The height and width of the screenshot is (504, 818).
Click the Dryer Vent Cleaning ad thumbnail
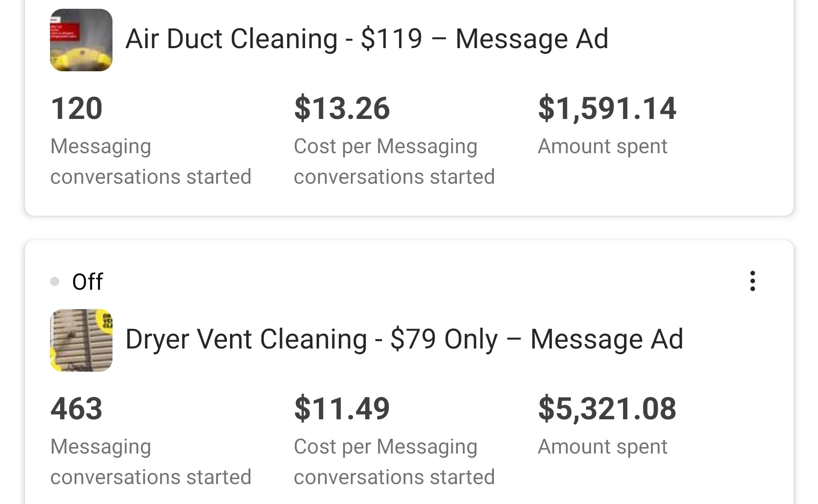(81, 340)
